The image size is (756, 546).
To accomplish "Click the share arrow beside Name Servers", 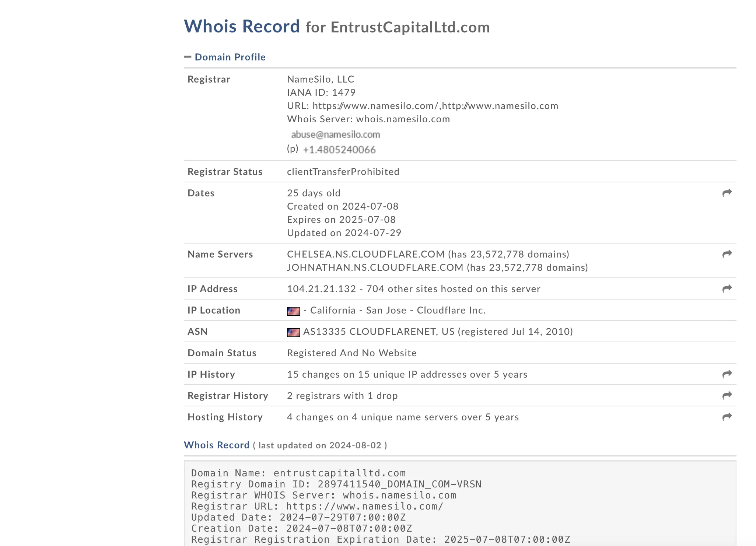I will coord(727,254).
